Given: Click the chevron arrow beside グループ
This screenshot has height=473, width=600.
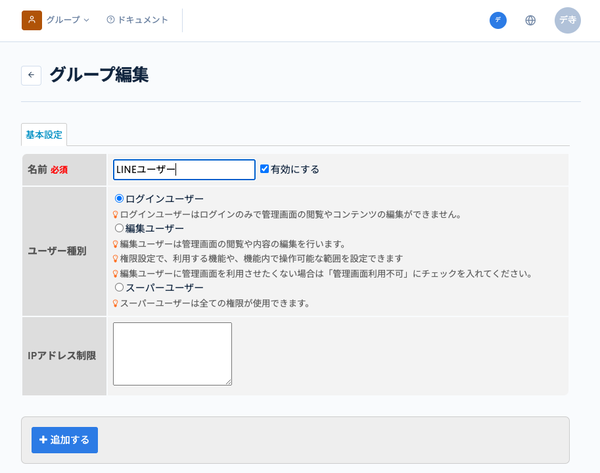Looking at the screenshot, I should [x=86, y=20].
